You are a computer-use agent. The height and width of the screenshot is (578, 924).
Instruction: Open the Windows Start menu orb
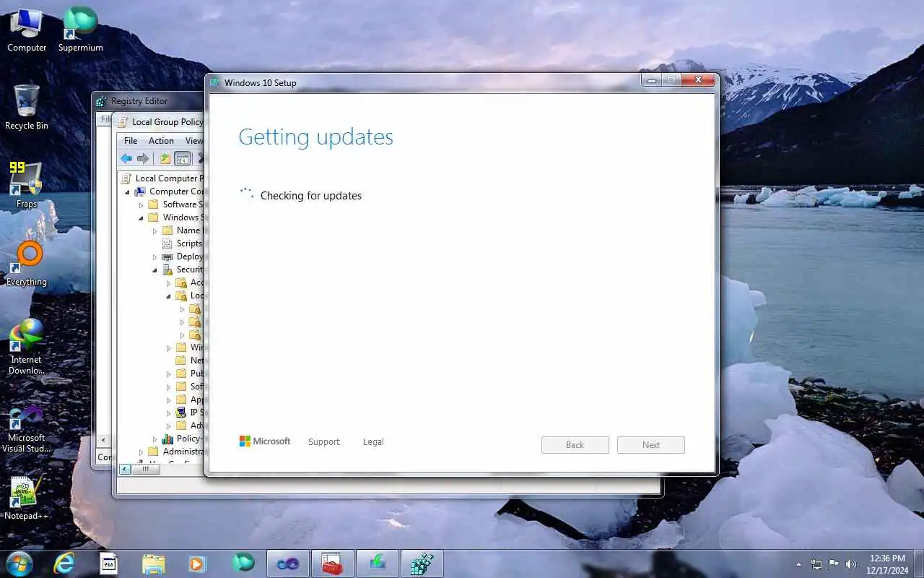click(19, 564)
